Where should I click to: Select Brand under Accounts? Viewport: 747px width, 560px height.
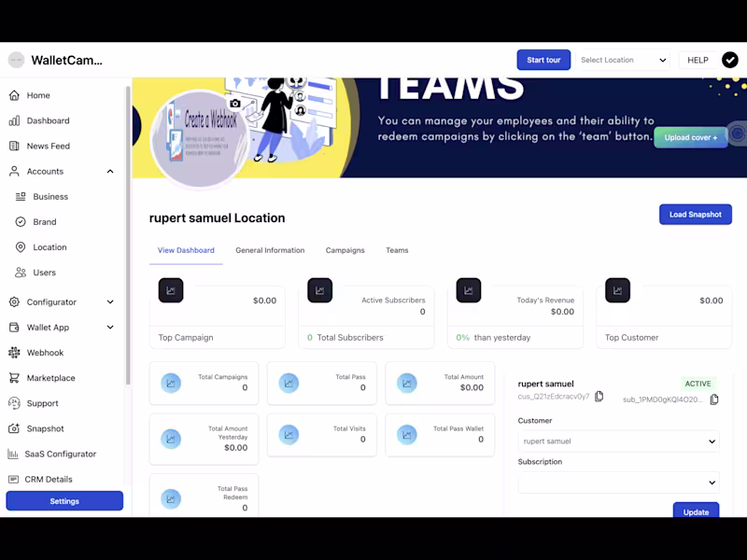click(45, 221)
